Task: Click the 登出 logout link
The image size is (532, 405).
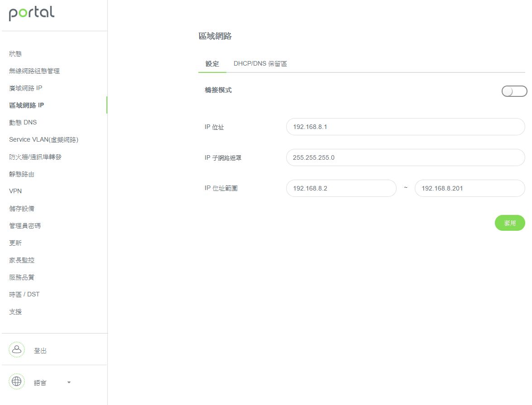Action: click(x=40, y=351)
